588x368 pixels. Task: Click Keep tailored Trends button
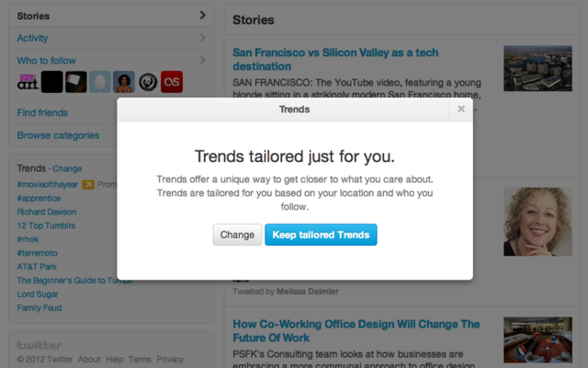[321, 235]
